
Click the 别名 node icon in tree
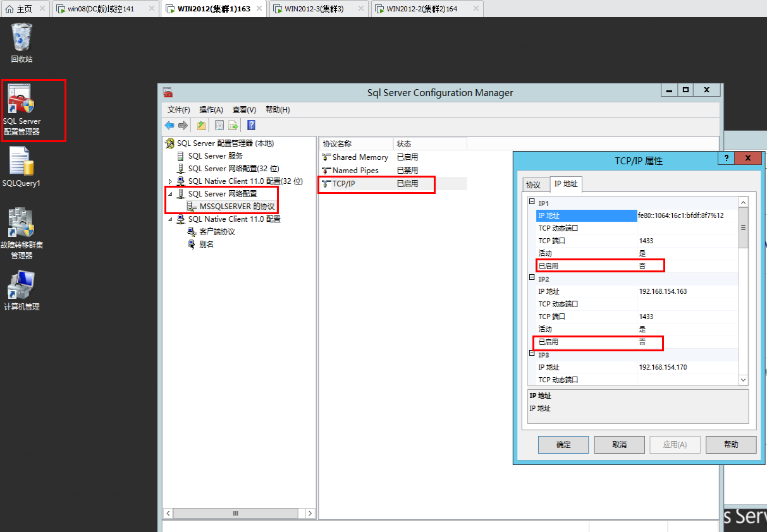coord(192,245)
